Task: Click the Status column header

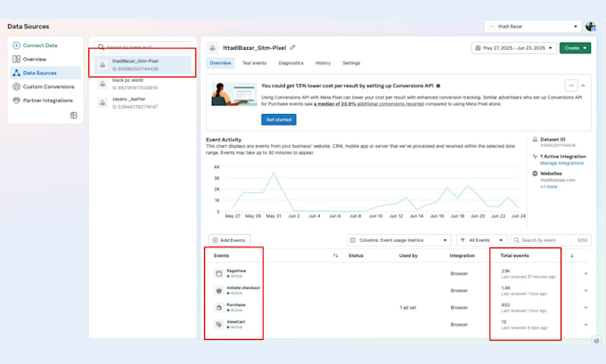Action: [356, 255]
